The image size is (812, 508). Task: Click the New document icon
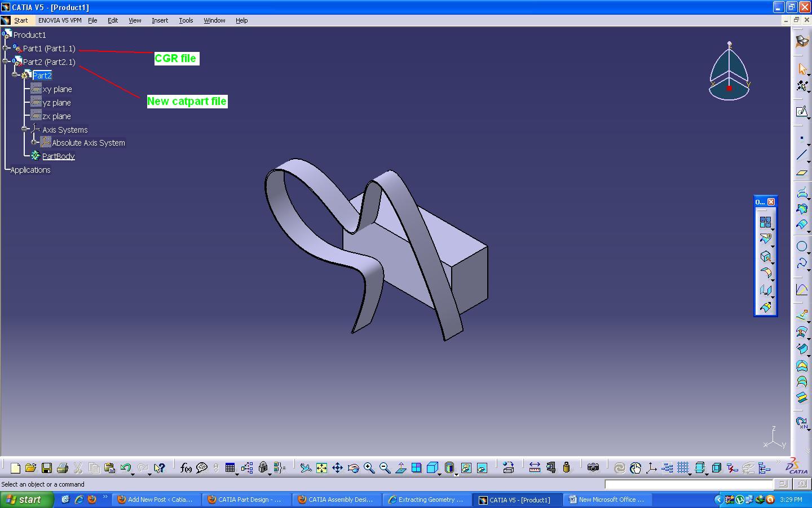pos(15,468)
